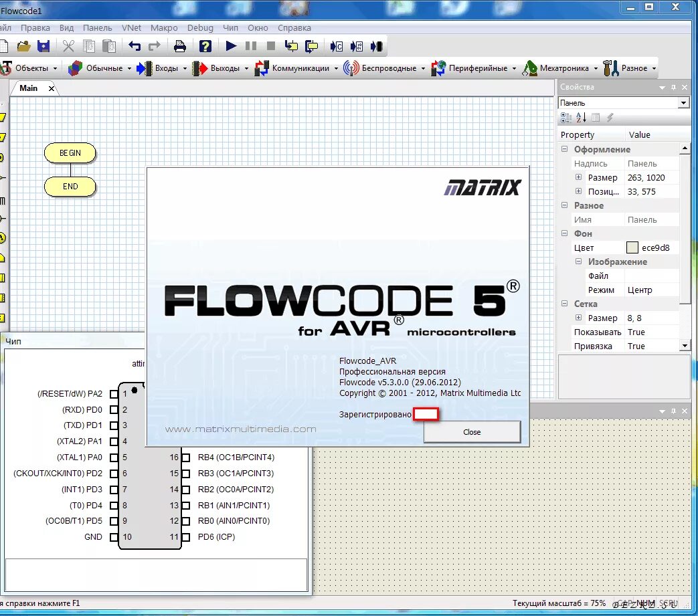This screenshot has width=698, height=616.
Task: Collapse the Оформление property group
Action: (564, 149)
